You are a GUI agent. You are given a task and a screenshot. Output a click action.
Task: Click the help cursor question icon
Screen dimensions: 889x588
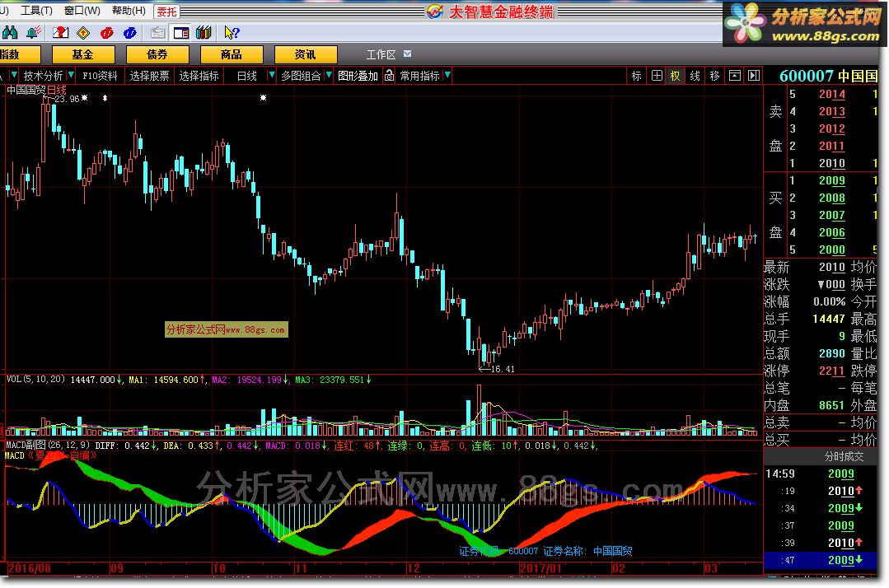232,33
